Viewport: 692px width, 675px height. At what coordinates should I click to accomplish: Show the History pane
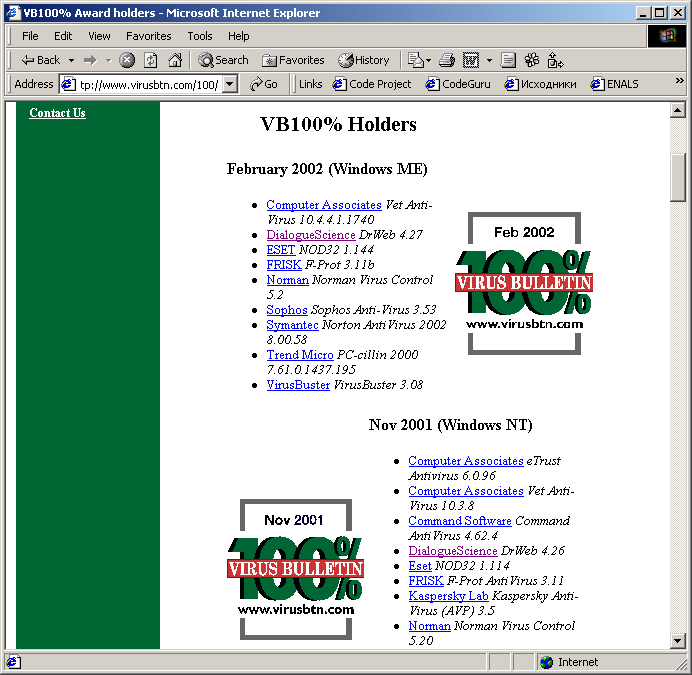364,60
